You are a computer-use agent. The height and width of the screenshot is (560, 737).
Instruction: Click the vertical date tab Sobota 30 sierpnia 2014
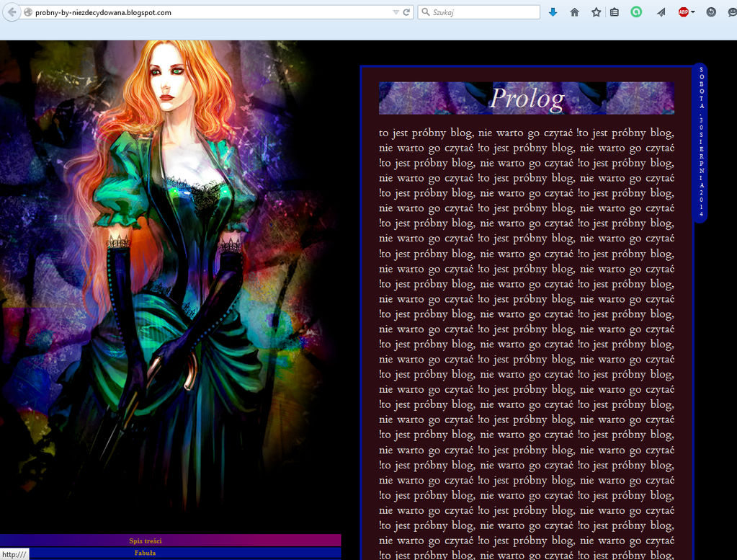tap(701, 142)
